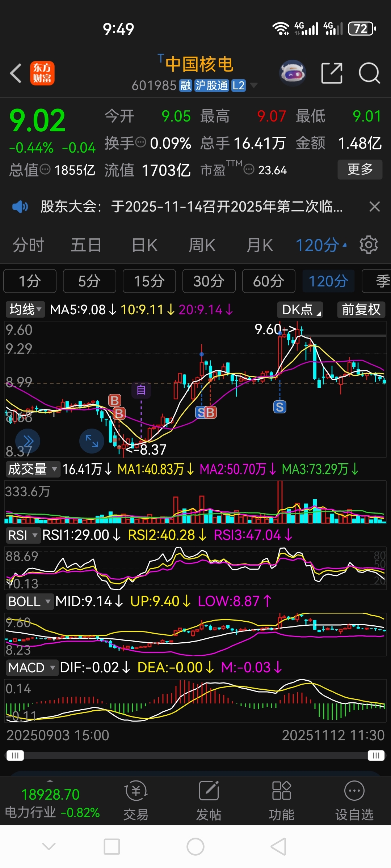Tap the L2 level badge
The image size is (391, 868).
click(238, 86)
